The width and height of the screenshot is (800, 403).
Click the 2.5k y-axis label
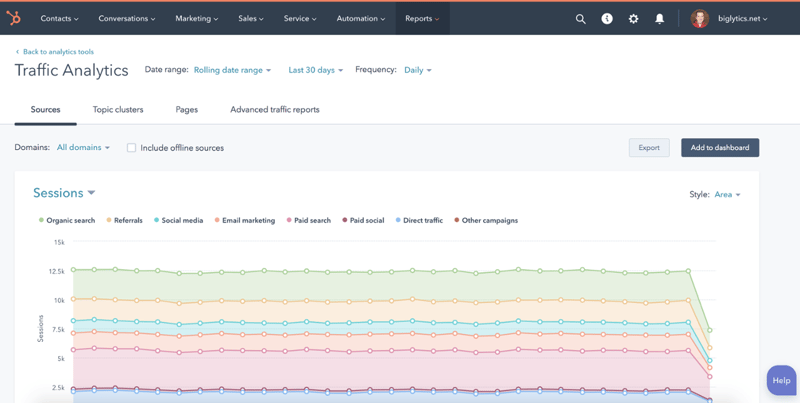(x=58, y=388)
